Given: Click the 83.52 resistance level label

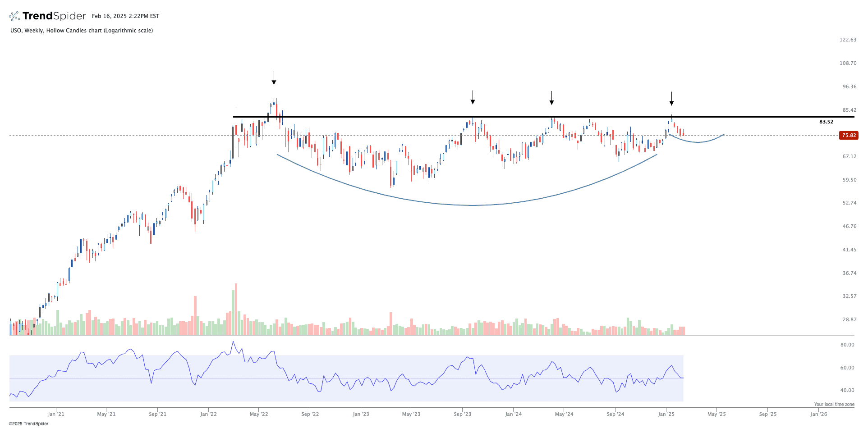Looking at the screenshot, I should (826, 122).
